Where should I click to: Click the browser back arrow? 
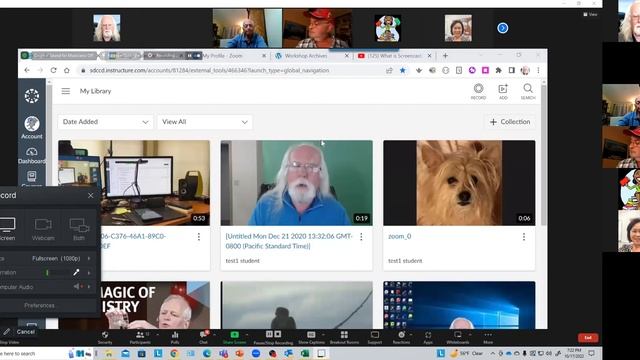click(x=27, y=70)
